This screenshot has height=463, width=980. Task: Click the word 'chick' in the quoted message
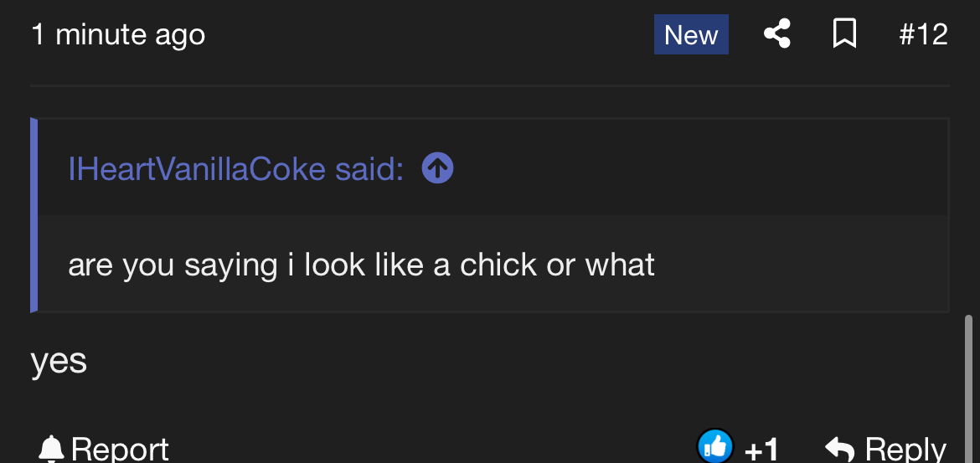[498, 265]
